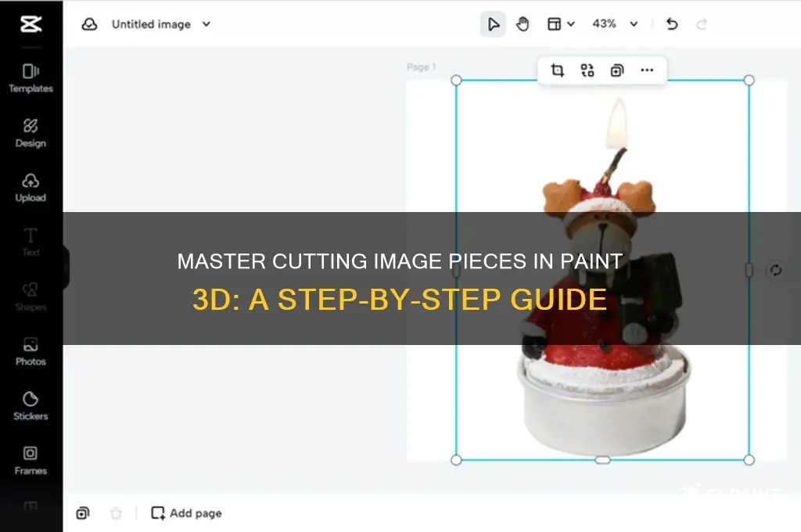The image size is (801, 532).
Task: Open the Photos panel
Action: point(31,351)
